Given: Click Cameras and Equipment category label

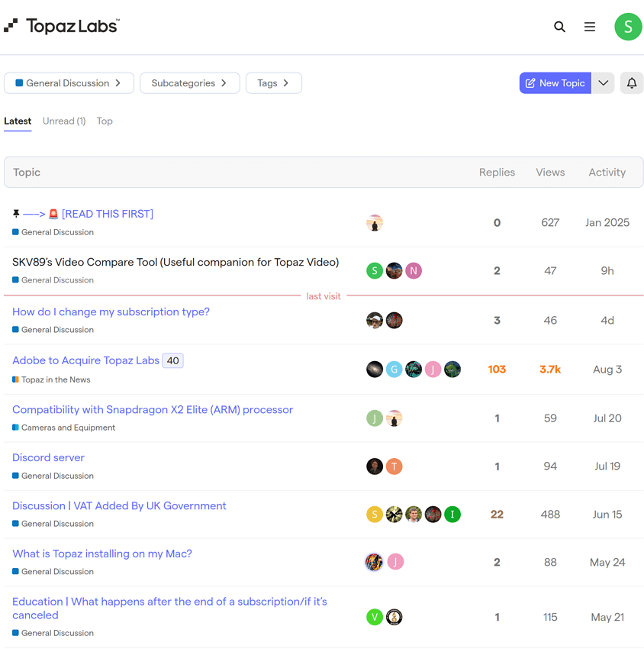Looking at the screenshot, I should (x=63, y=428).
